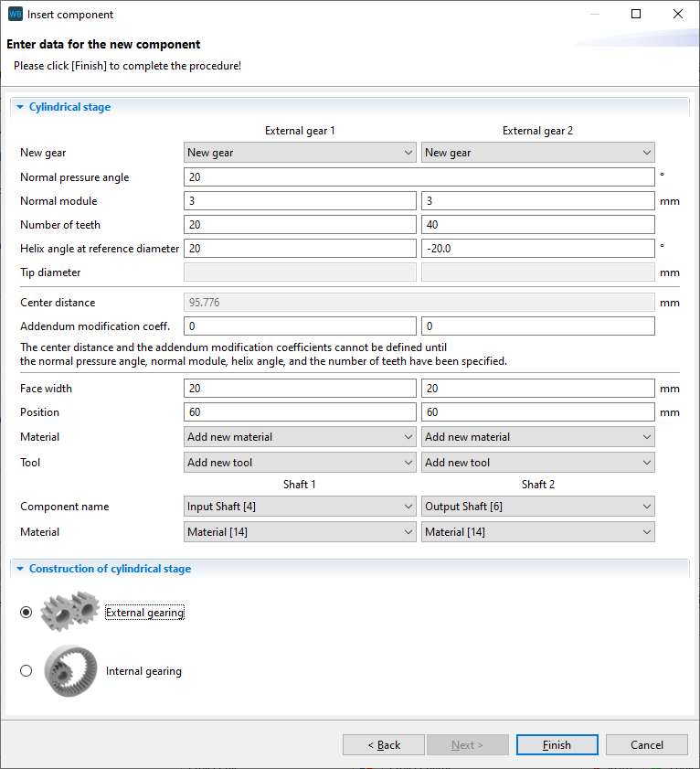
Task: Click the Normal pressure angle field
Action: coord(419,177)
